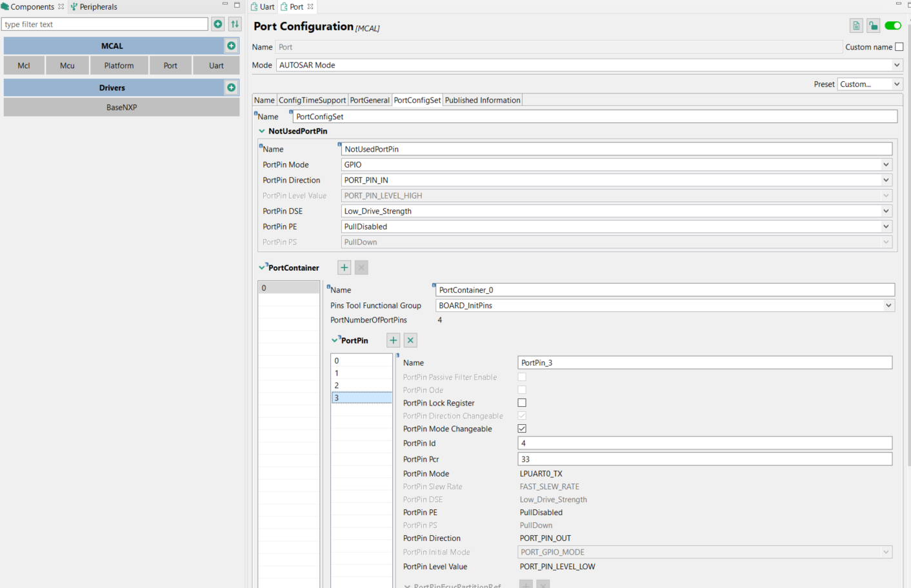The image size is (911, 588).
Task: Add a new PortPin with the plus icon
Action: [x=393, y=340]
